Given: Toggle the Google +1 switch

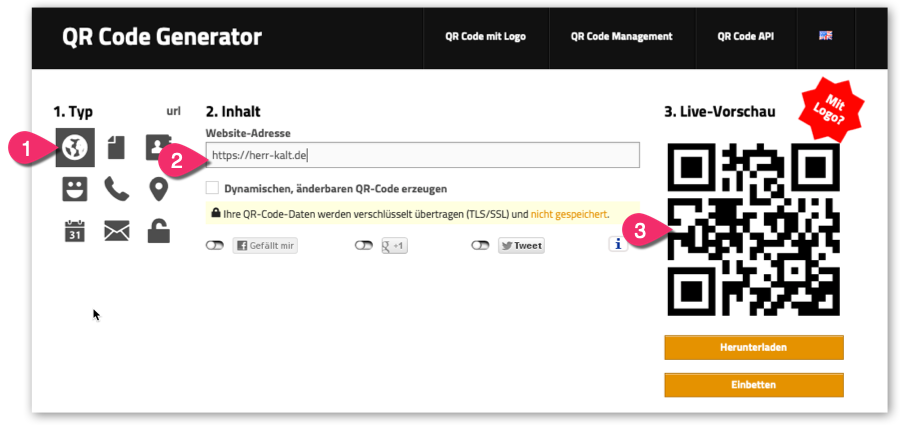Looking at the screenshot, I should [x=363, y=245].
